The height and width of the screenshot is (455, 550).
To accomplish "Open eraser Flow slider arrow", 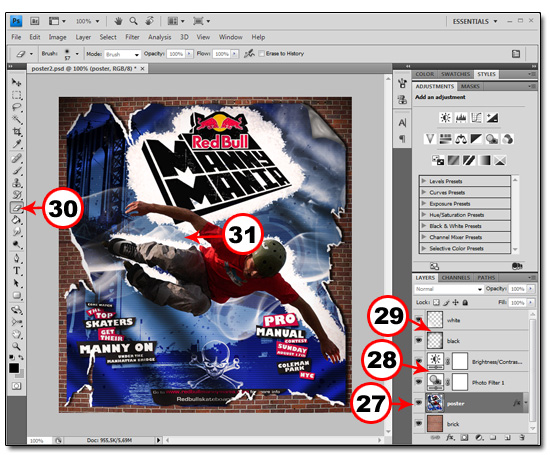I will point(235,54).
